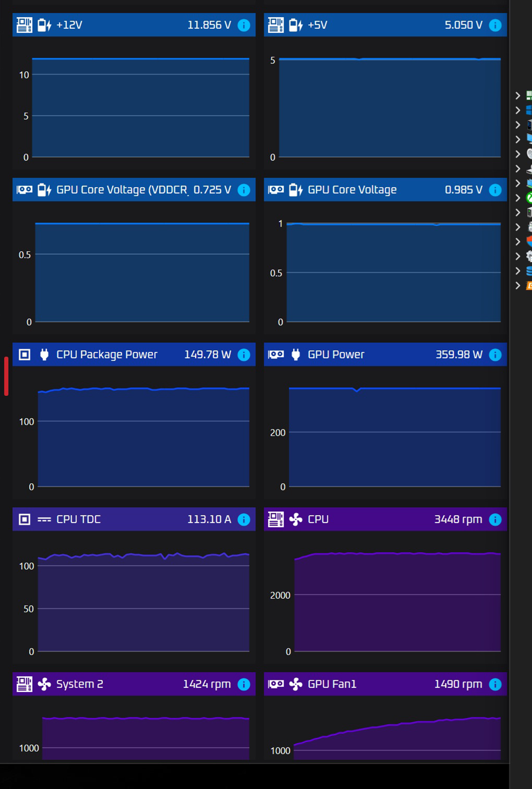Open info for CPU Package Power

[x=244, y=355]
